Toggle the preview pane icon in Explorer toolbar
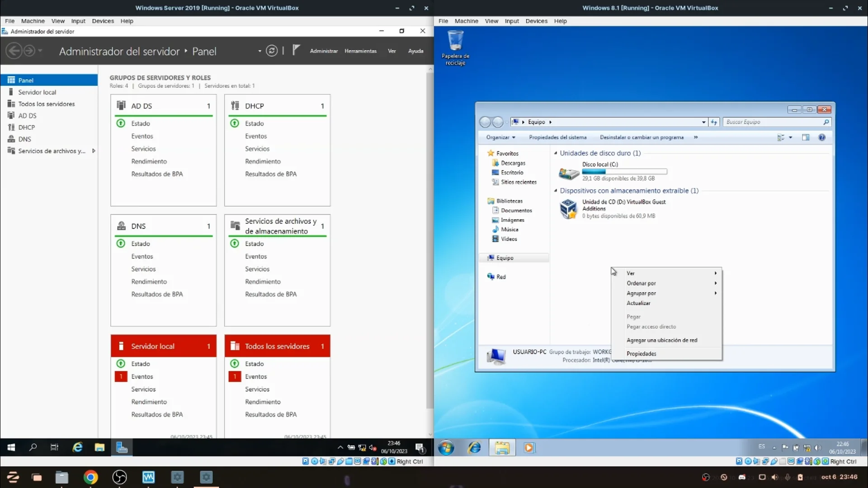The image size is (868, 488). point(805,137)
